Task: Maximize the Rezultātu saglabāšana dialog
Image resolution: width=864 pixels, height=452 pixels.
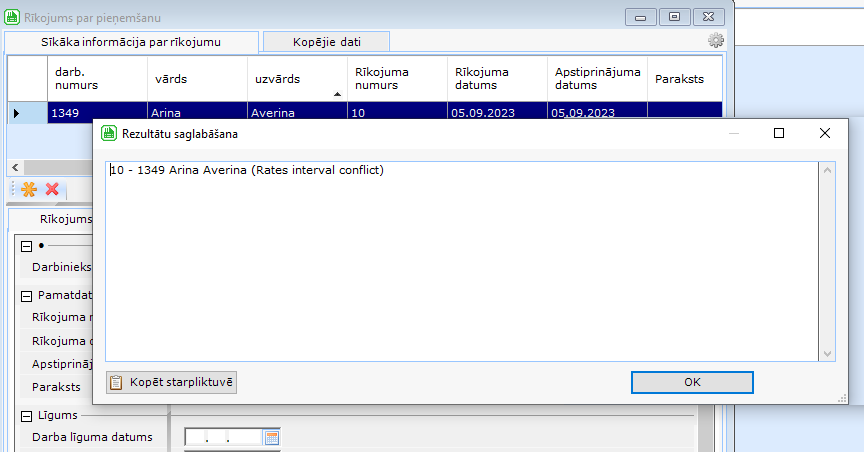Action: point(779,133)
